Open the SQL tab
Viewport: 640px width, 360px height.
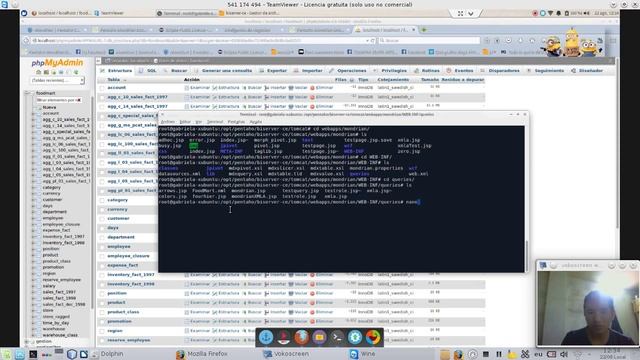tap(148, 71)
